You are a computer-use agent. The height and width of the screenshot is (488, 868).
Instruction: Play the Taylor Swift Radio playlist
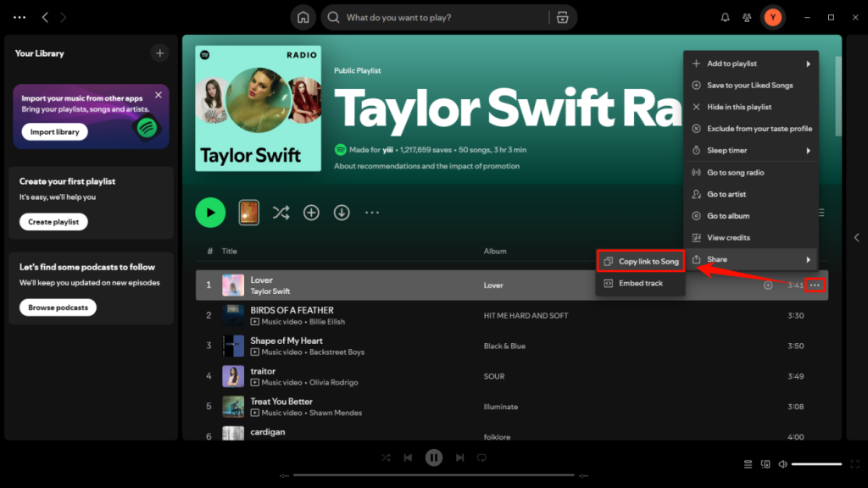tap(210, 213)
